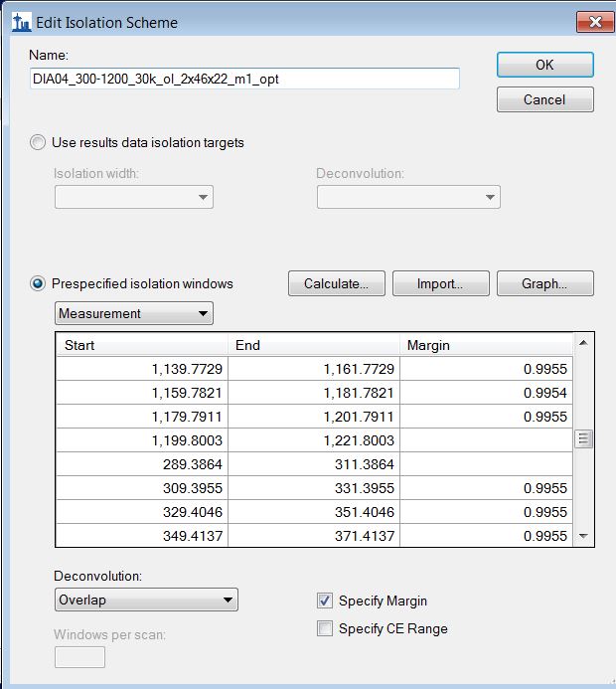Open the Calculate... dialog

pyautogui.click(x=336, y=283)
